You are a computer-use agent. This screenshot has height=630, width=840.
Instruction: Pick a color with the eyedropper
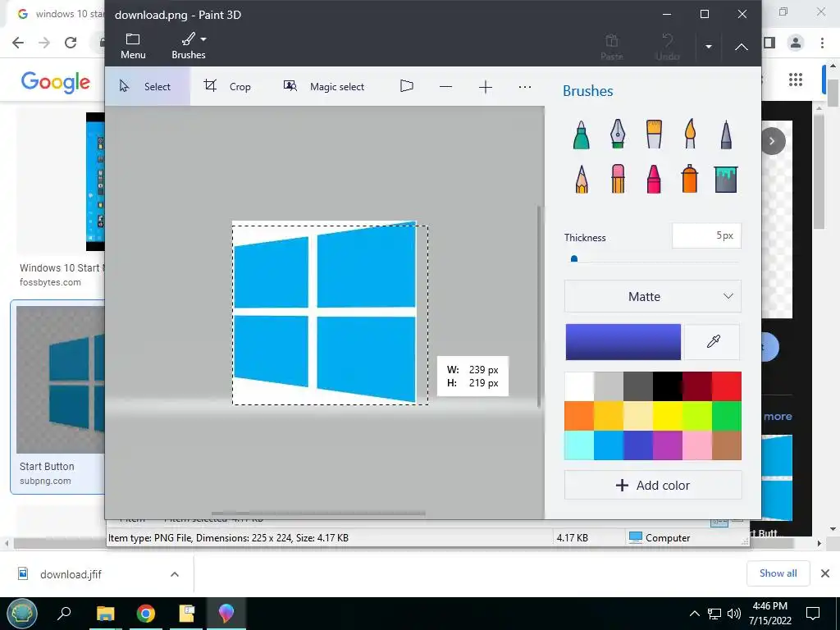coord(713,341)
